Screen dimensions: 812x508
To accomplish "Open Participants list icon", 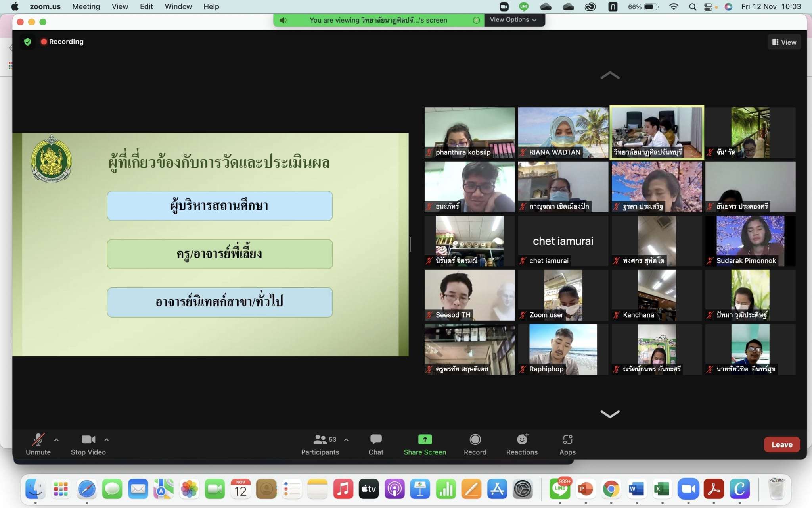I will click(320, 439).
